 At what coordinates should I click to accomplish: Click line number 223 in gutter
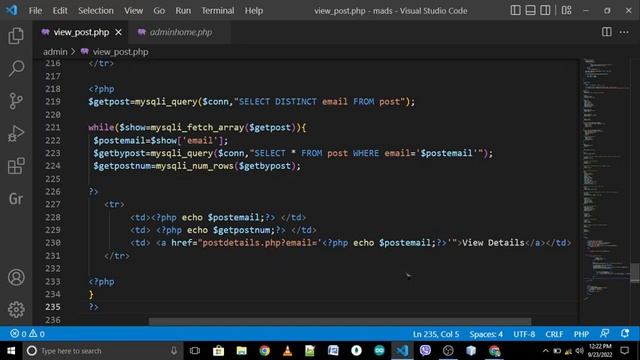53,153
